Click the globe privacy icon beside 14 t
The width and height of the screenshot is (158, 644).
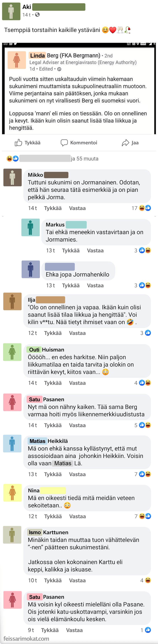(x=37, y=15)
